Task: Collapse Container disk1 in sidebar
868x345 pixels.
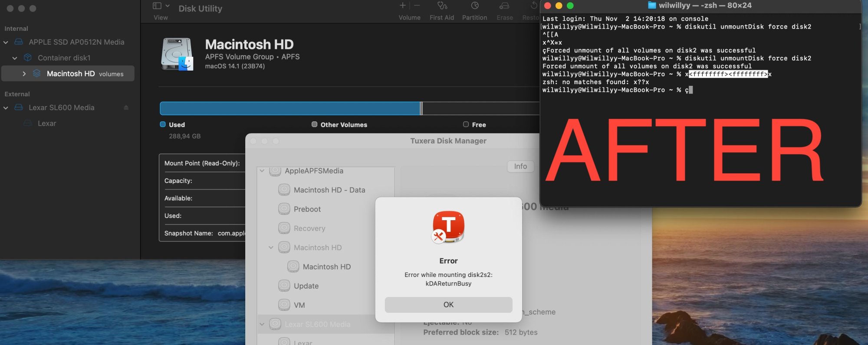Action: pos(15,58)
